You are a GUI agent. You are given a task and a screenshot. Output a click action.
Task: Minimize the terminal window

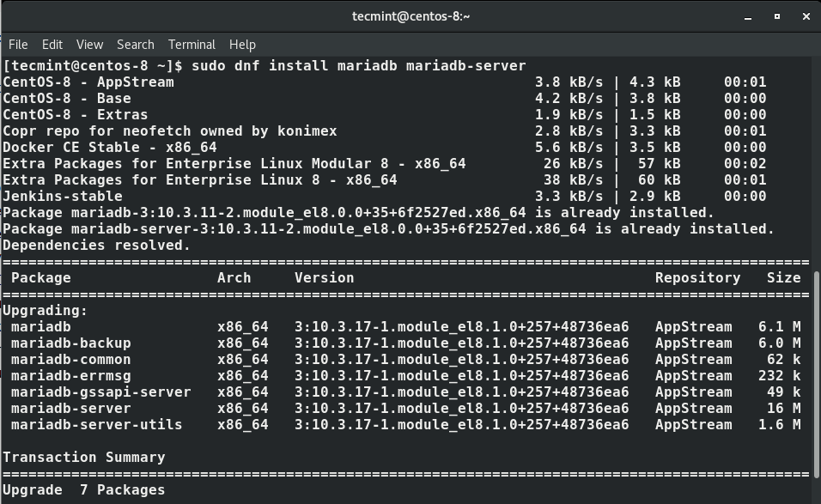(x=748, y=16)
